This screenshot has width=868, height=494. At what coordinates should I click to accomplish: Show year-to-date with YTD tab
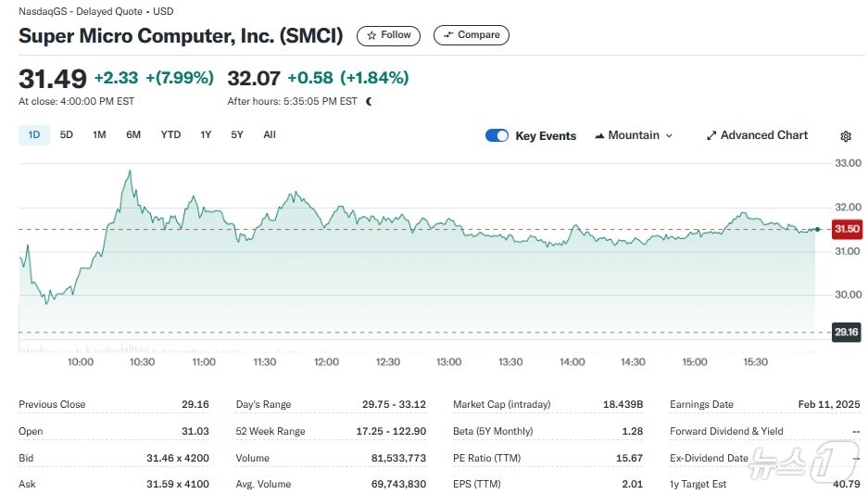click(170, 135)
